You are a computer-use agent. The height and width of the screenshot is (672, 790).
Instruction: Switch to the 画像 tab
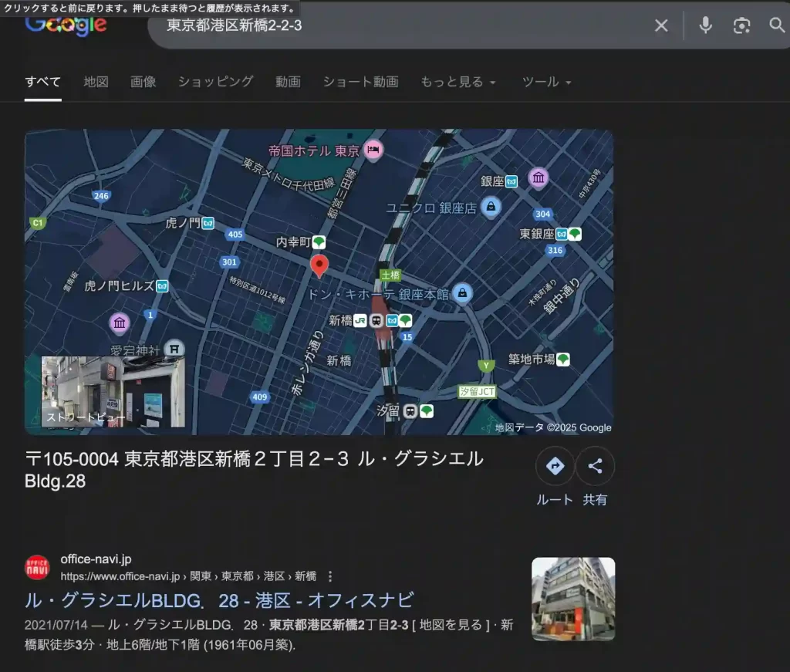143,80
